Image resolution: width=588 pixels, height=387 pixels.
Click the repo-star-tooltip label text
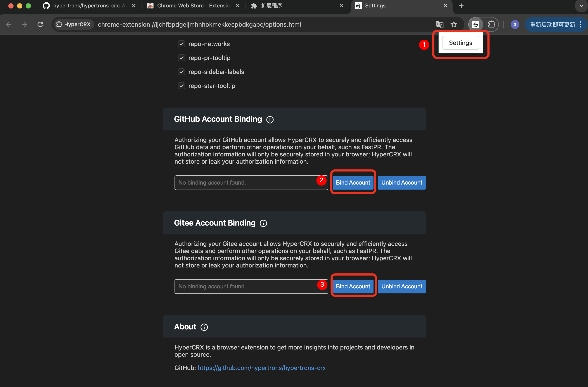coord(212,86)
